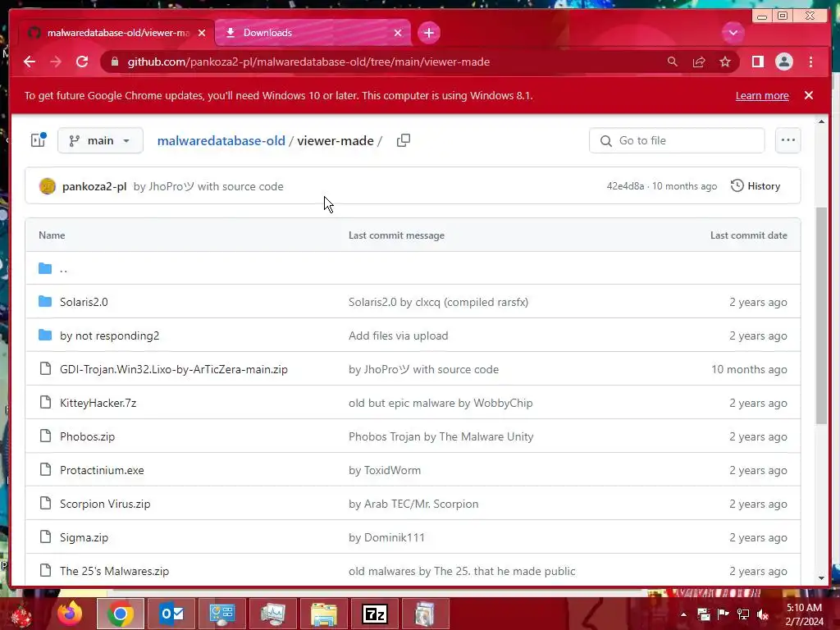Open the 'by not responding2' folder
The height and width of the screenshot is (630, 840).
click(109, 336)
